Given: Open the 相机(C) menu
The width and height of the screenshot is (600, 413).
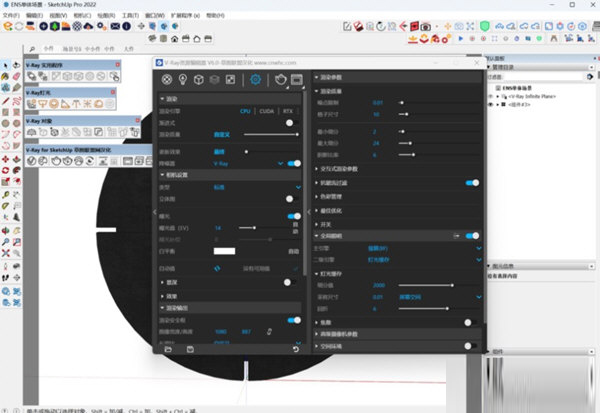Looking at the screenshot, I should [x=82, y=15].
